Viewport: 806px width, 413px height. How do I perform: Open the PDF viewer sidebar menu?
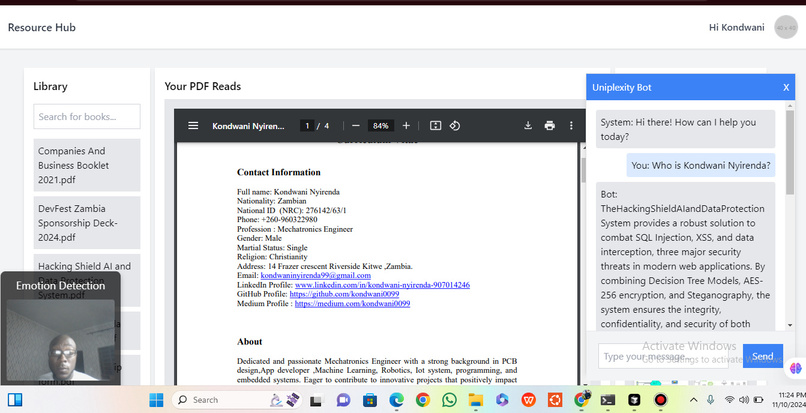tap(193, 125)
